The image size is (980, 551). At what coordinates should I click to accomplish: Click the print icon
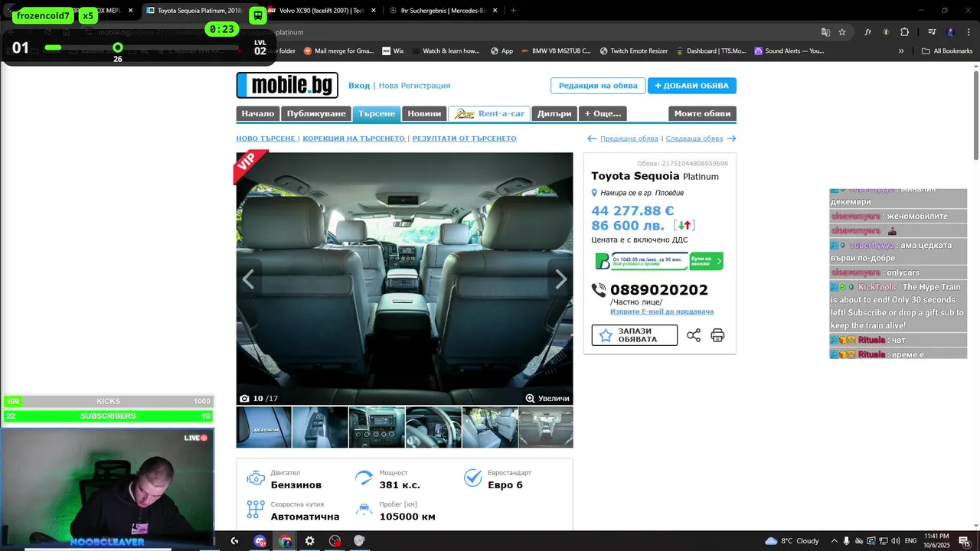[717, 335]
